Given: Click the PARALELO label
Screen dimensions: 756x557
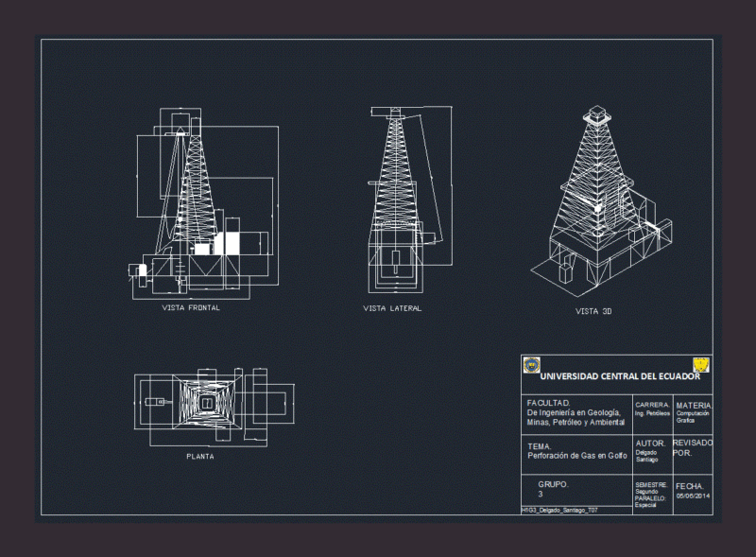Looking at the screenshot, I should click(650, 498).
